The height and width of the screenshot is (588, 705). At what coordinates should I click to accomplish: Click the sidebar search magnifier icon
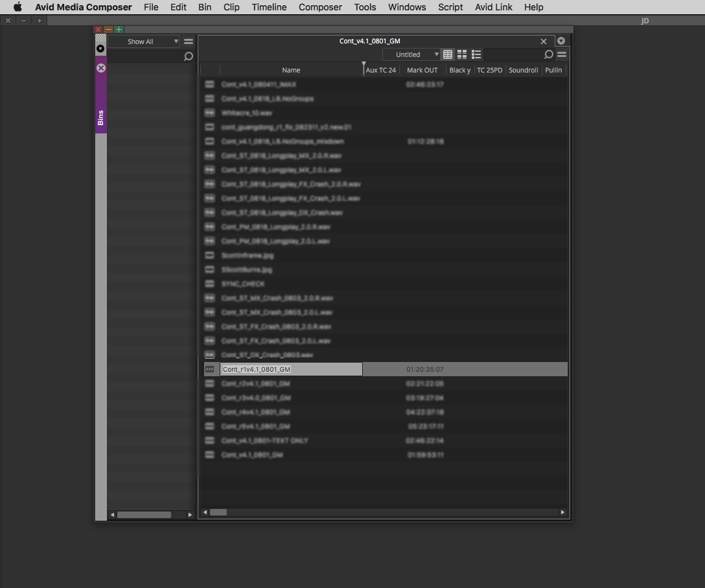click(x=189, y=56)
